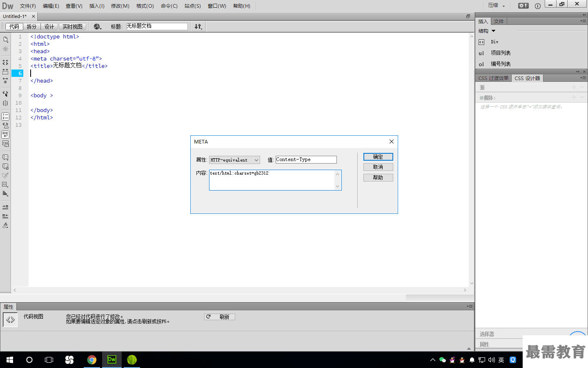
Task: Open the 文件(F) menu
Action: (x=28, y=6)
